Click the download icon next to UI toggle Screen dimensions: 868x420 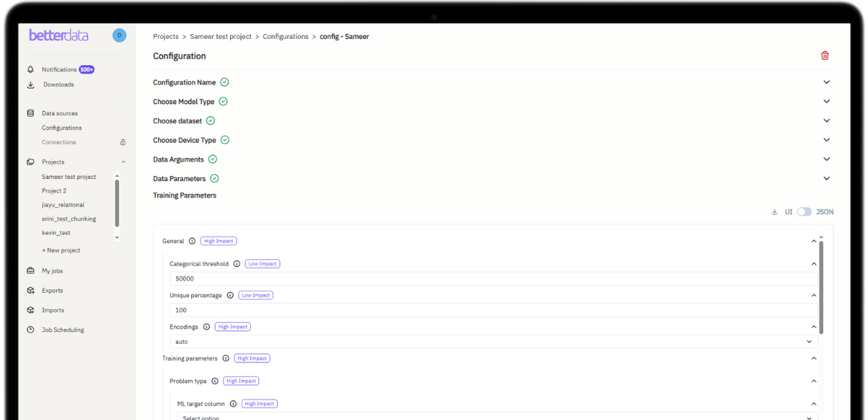coord(774,212)
